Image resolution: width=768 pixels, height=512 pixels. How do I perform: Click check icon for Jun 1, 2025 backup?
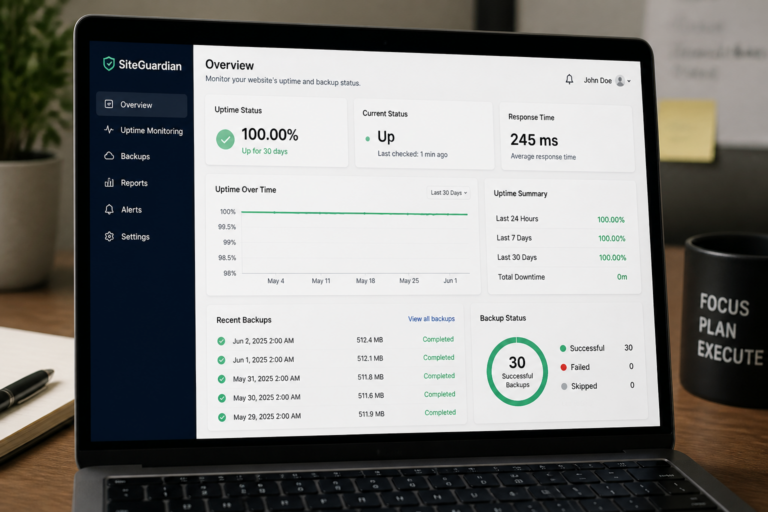[221, 360]
